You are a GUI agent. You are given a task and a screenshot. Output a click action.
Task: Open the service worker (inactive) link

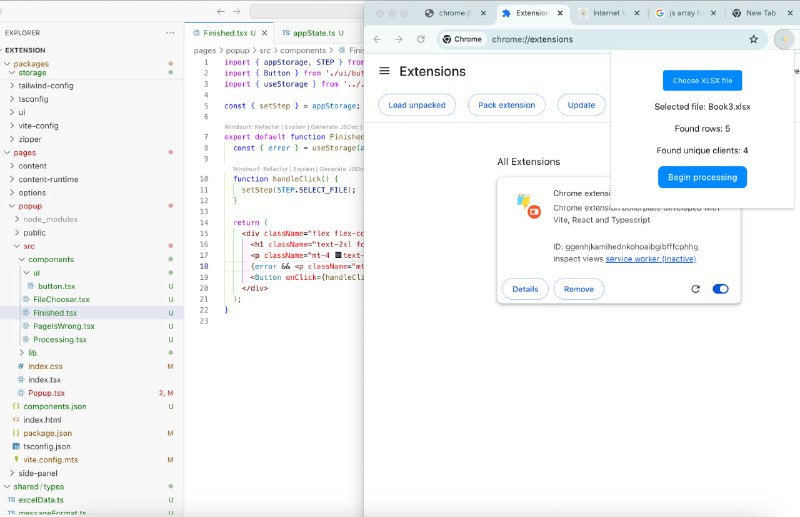click(x=650, y=259)
